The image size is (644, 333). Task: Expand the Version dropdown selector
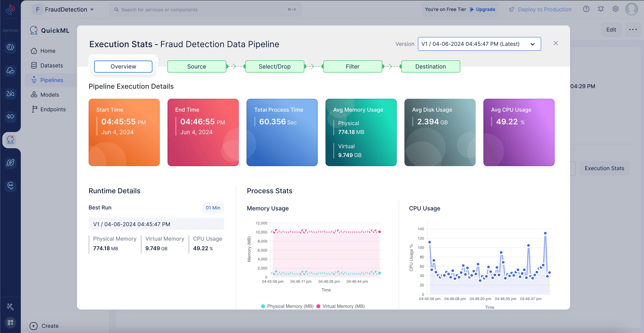(479, 44)
